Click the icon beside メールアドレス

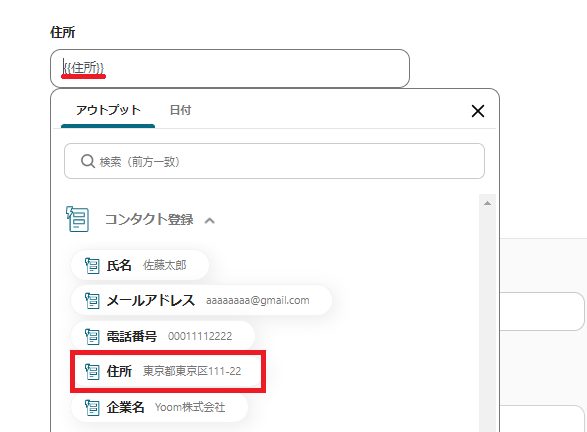pos(92,301)
